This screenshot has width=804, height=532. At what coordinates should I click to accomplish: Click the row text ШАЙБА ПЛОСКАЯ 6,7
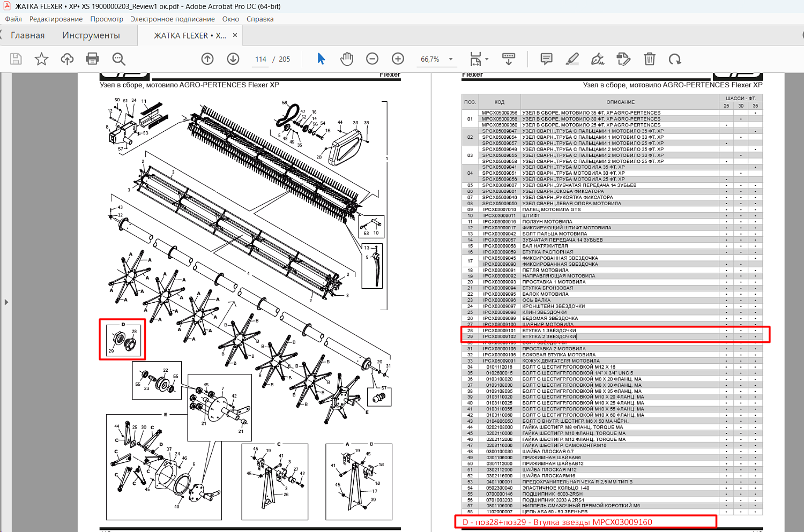(x=548, y=451)
